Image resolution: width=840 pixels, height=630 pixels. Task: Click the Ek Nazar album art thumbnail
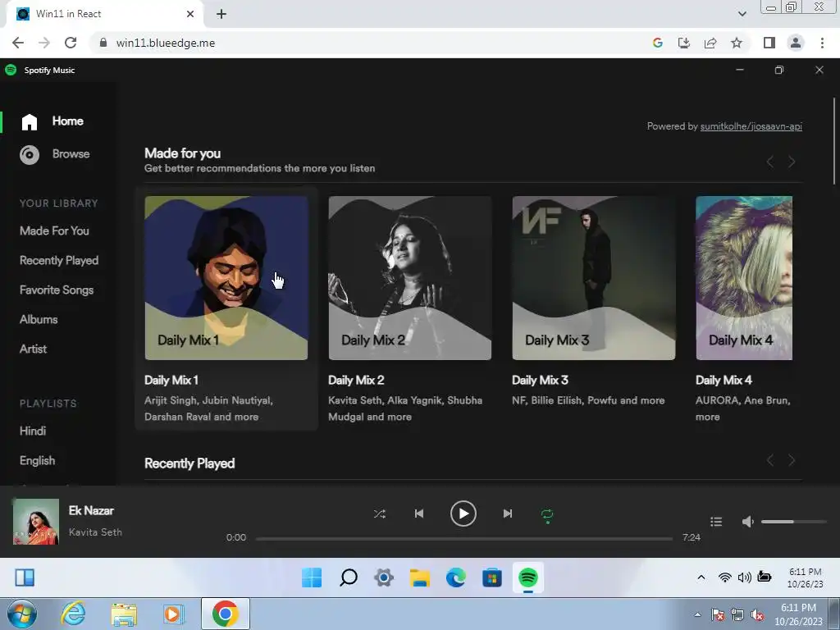(36, 521)
